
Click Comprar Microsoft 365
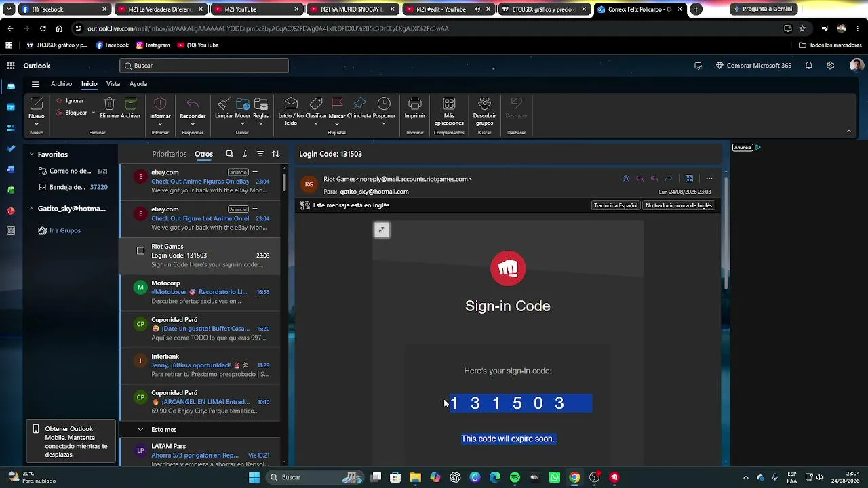point(753,66)
